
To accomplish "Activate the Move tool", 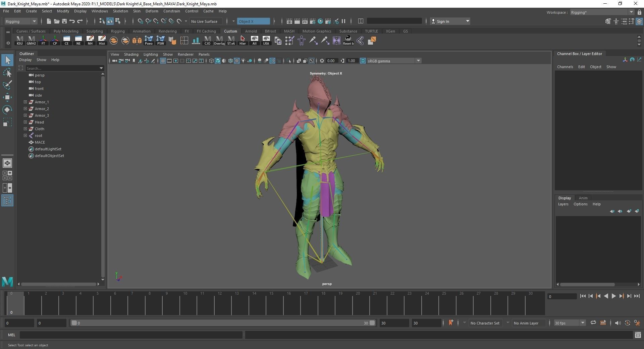I will pos(7,97).
